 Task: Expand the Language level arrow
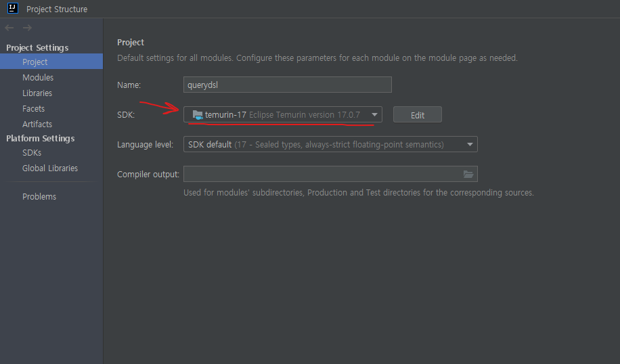[470, 145]
